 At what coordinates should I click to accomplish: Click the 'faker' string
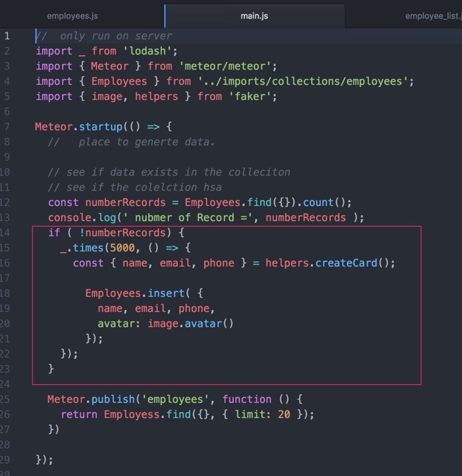pos(250,96)
